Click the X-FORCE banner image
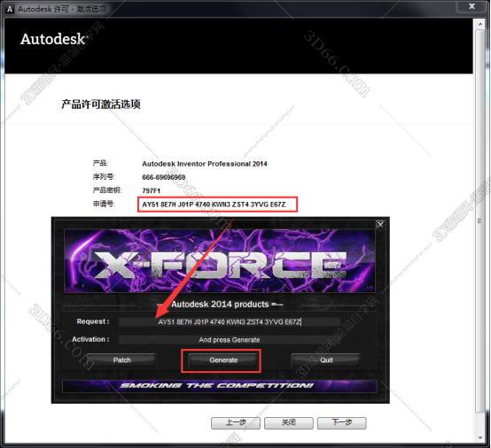The width and height of the screenshot is (491, 448). pos(220,261)
